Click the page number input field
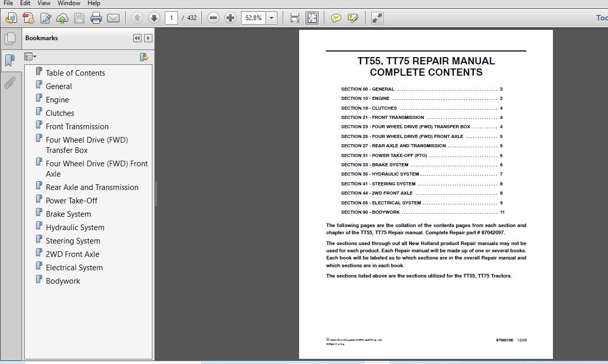 coord(171,18)
